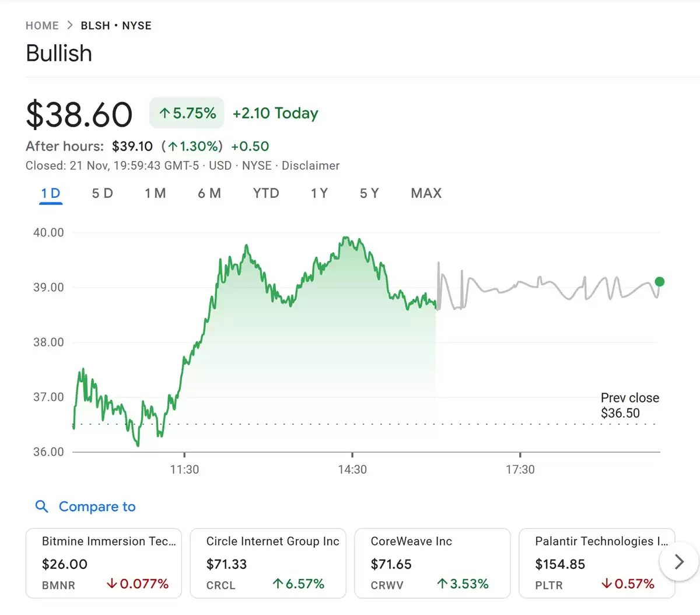Viewport: 700px width, 615px height.
Task: Click the magnifying glass search icon beside Compare to
Action: click(x=41, y=506)
